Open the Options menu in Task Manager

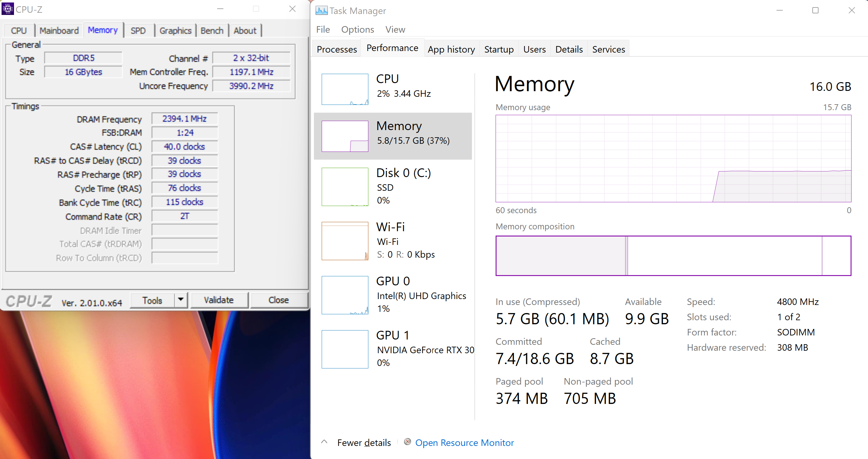point(357,30)
